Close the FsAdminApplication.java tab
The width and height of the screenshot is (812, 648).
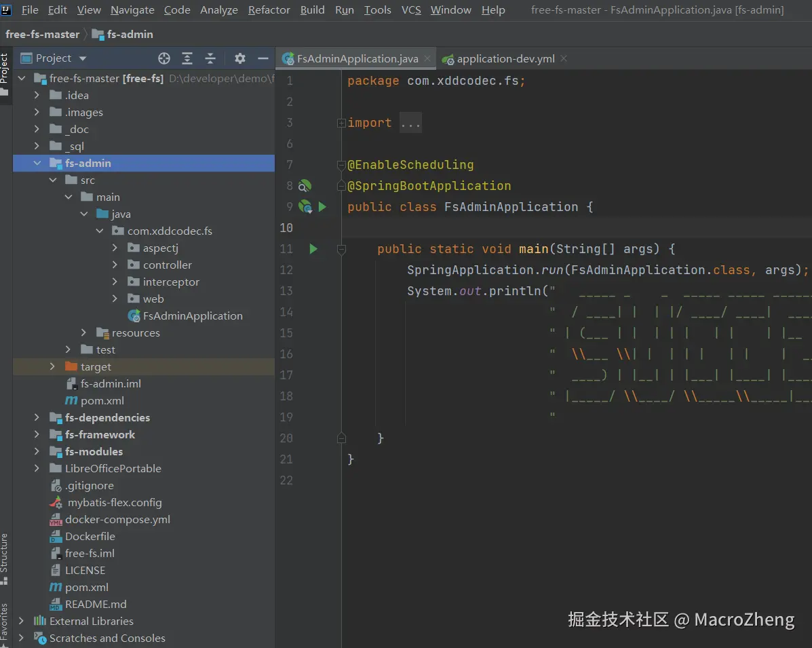click(x=427, y=58)
